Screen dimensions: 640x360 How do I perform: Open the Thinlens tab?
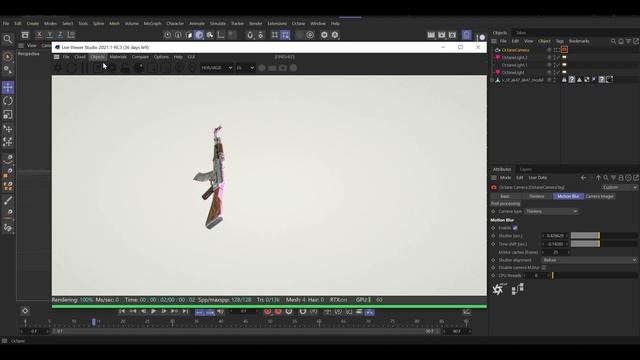[x=537, y=196]
